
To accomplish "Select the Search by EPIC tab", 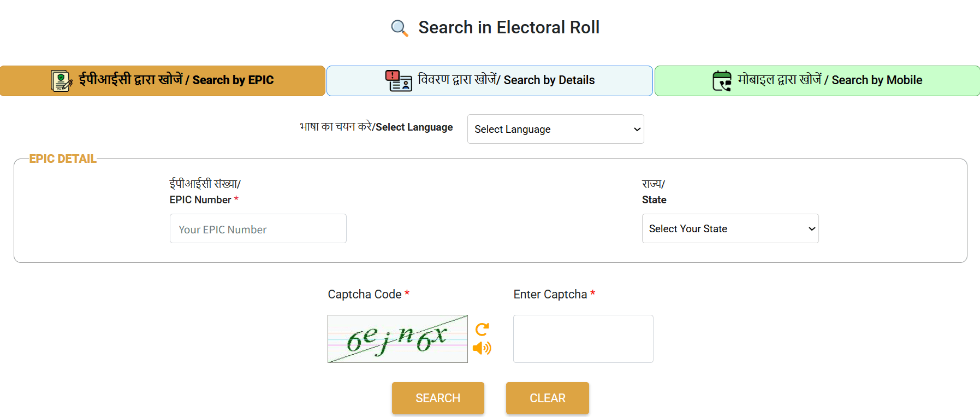I will tap(163, 80).
